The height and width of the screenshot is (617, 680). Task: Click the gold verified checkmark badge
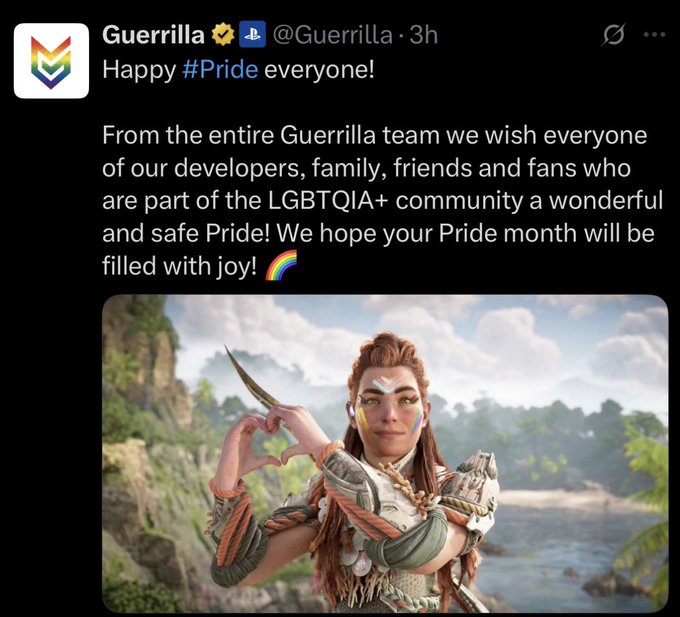pos(222,36)
